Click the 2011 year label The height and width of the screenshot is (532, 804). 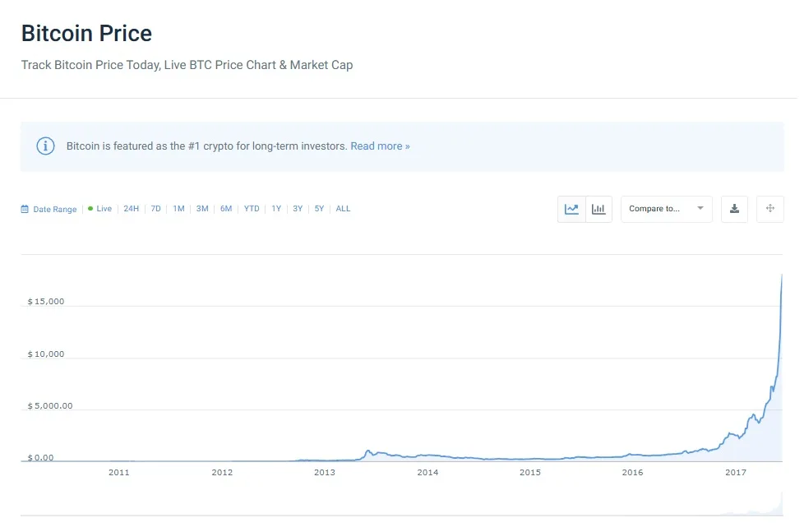point(119,473)
